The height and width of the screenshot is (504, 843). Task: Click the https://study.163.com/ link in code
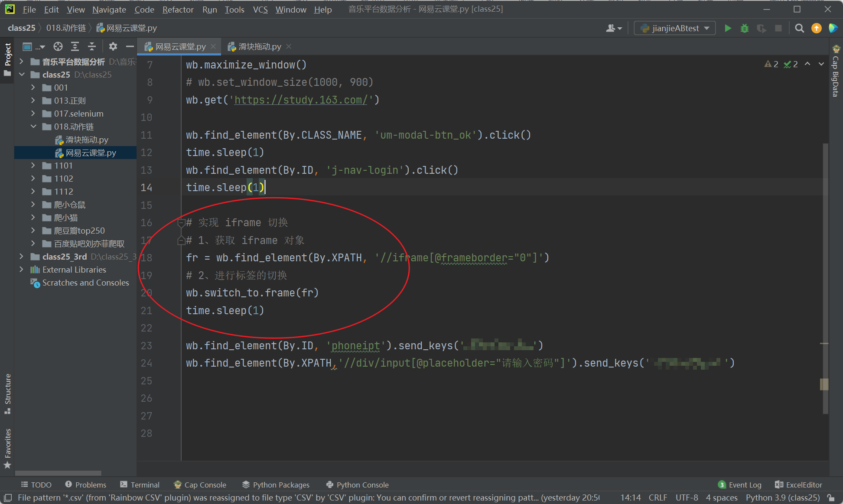tap(300, 100)
